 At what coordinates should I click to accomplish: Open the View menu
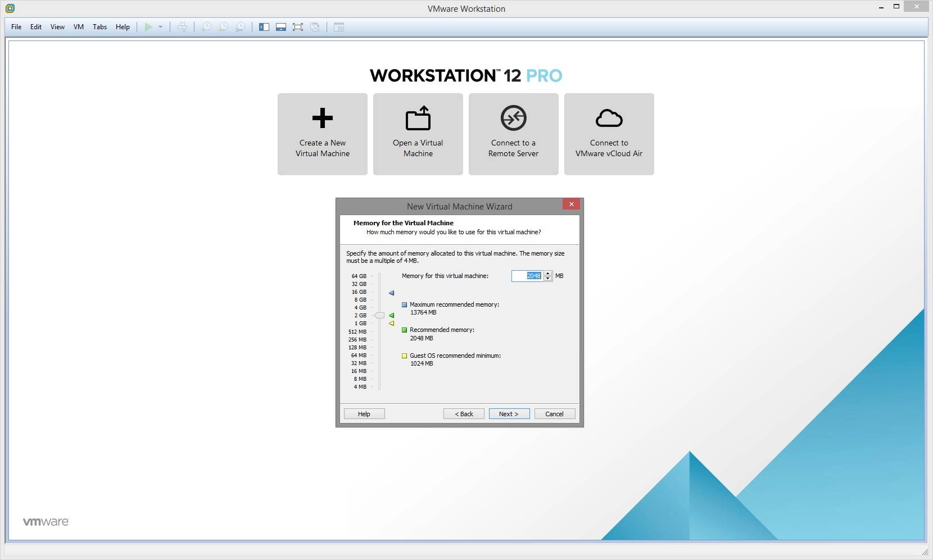(x=57, y=27)
